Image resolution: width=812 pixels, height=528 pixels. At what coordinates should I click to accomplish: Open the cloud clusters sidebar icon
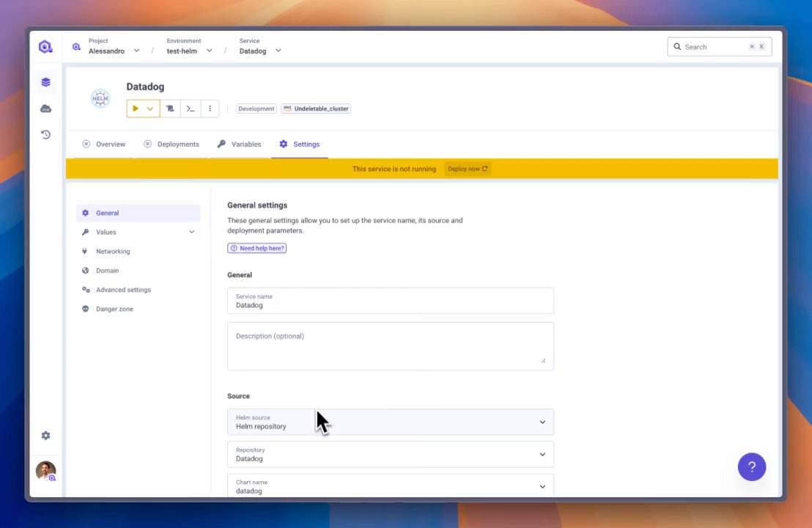(45, 109)
